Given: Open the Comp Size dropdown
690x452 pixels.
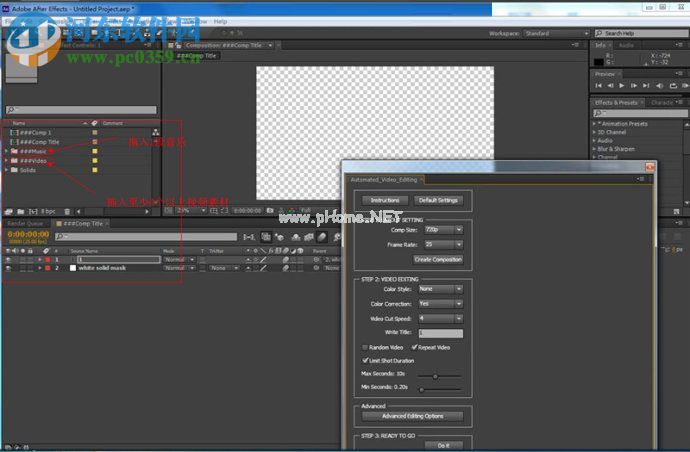Looking at the screenshot, I should [443, 230].
